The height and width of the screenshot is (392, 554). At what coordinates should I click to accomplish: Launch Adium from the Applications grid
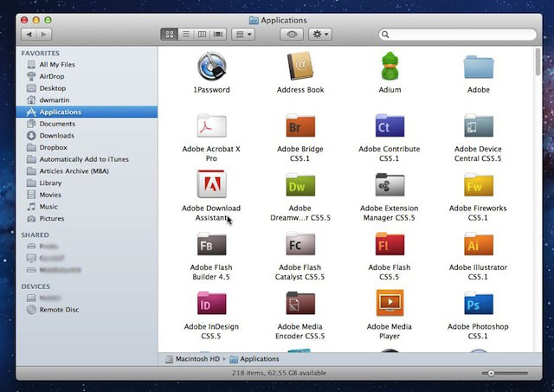point(390,67)
